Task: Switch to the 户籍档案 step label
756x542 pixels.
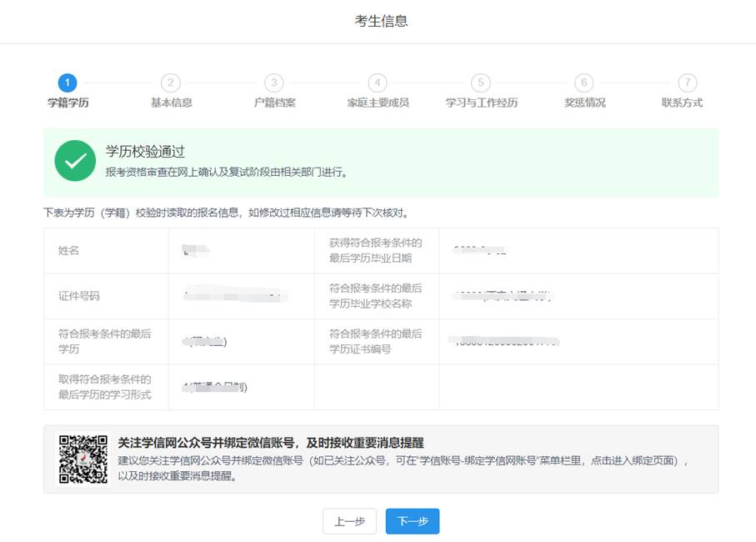Action: 274,103
